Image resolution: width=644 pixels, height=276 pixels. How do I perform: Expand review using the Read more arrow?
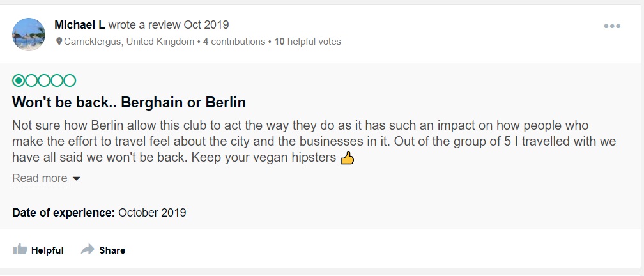pos(77,179)
